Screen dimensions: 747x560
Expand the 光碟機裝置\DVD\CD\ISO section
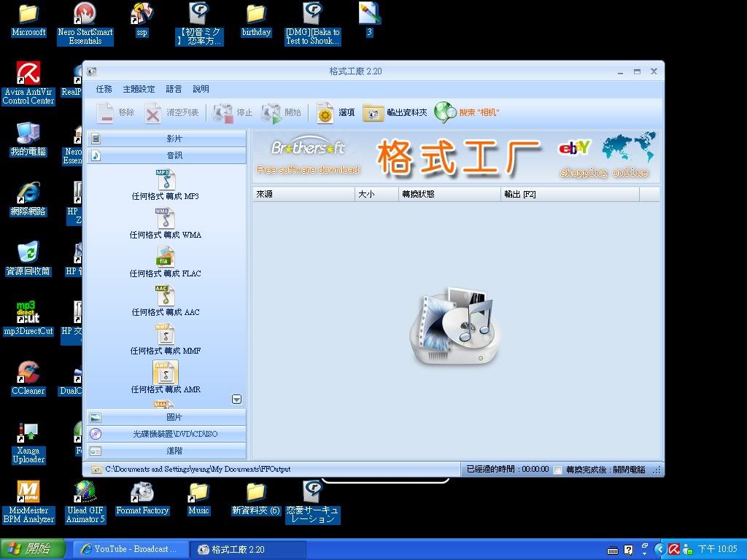pos(166,434)
